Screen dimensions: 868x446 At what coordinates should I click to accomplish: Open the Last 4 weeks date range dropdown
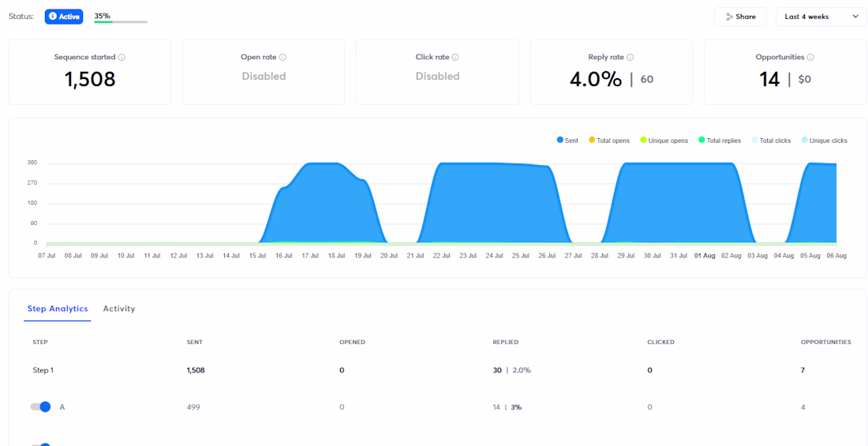pyautogui.click(x=821, y=17)
